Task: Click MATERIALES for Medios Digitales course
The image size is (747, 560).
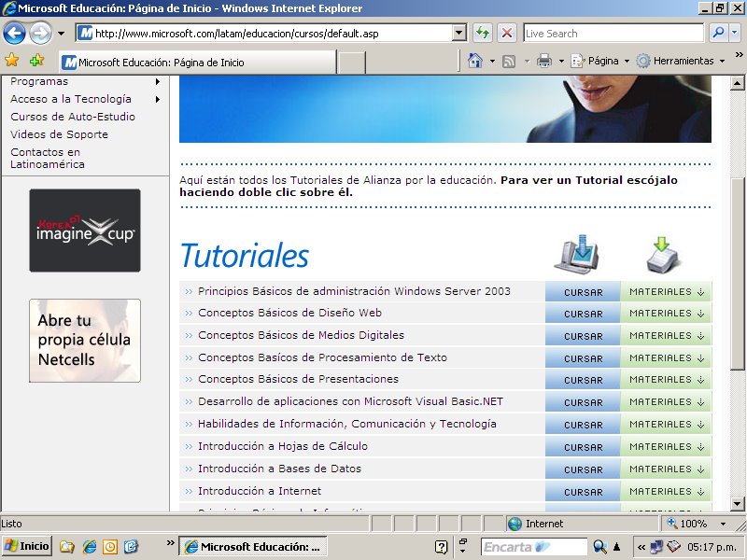Action: (x=666, y=336)
